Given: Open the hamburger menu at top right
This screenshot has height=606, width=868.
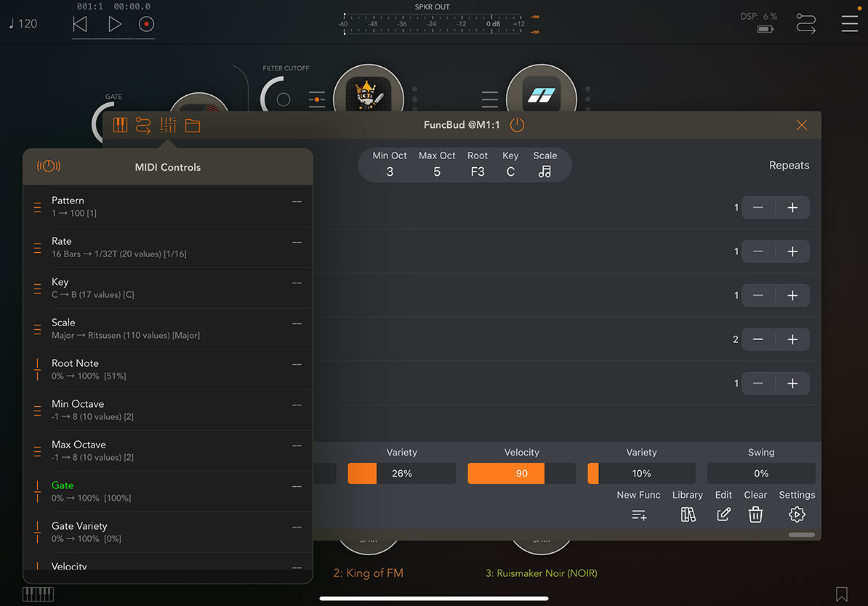Looking at the screenshot, I should [x=849, y=23].
